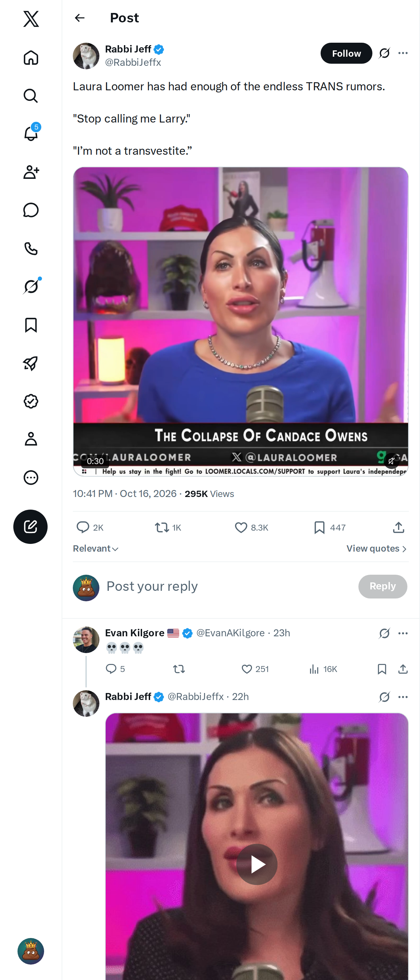Open View quotes link
The height and width of the screenshot is (980, 420).
click(x=377, y=548)
